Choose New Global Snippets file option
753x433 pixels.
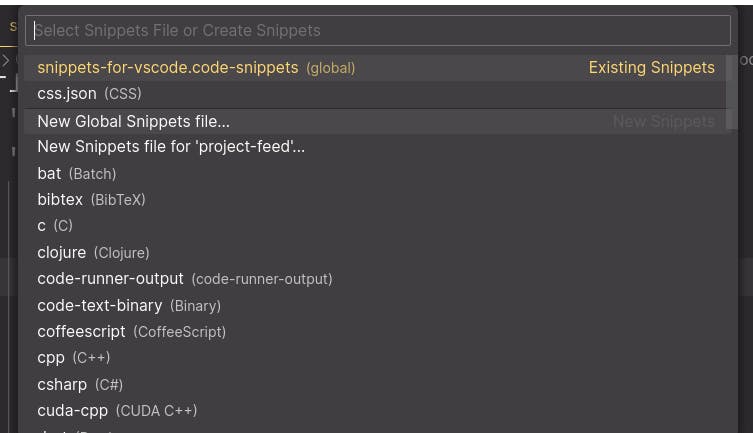133,121
